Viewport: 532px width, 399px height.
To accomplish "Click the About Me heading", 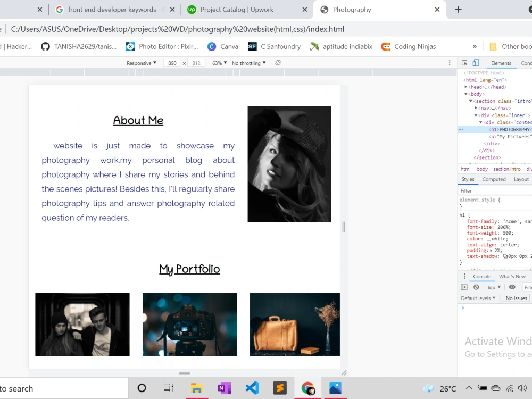I will click(x=138, y=120).
